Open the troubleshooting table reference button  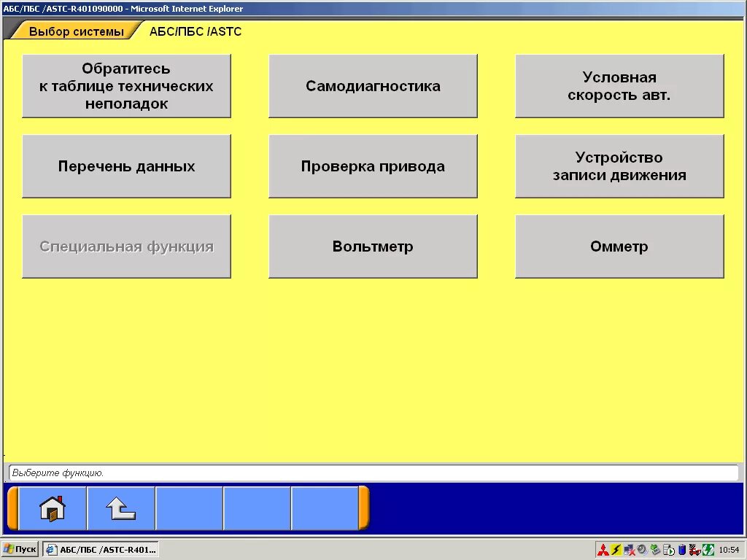coord(126,86)
